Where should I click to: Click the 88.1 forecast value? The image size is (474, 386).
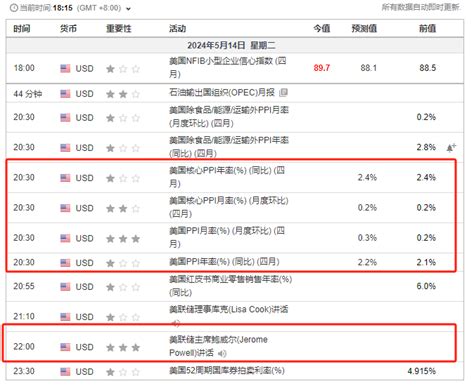coord(369,68)
